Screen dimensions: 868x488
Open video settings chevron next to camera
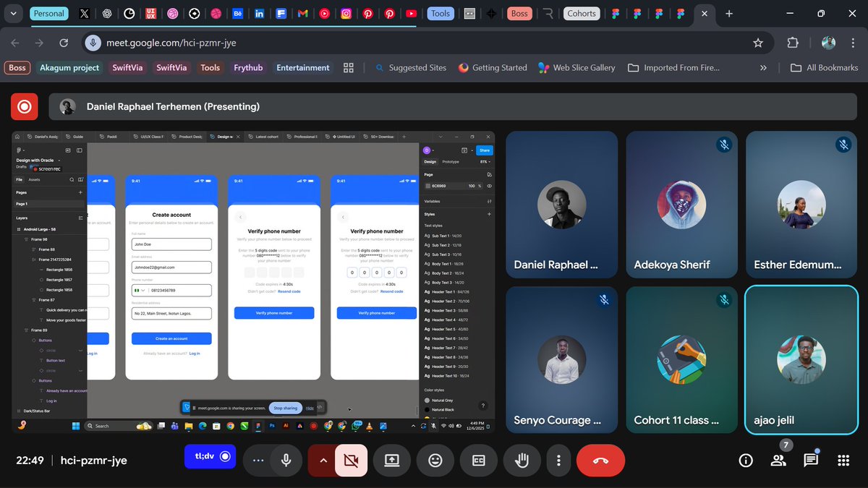(322, 460)
